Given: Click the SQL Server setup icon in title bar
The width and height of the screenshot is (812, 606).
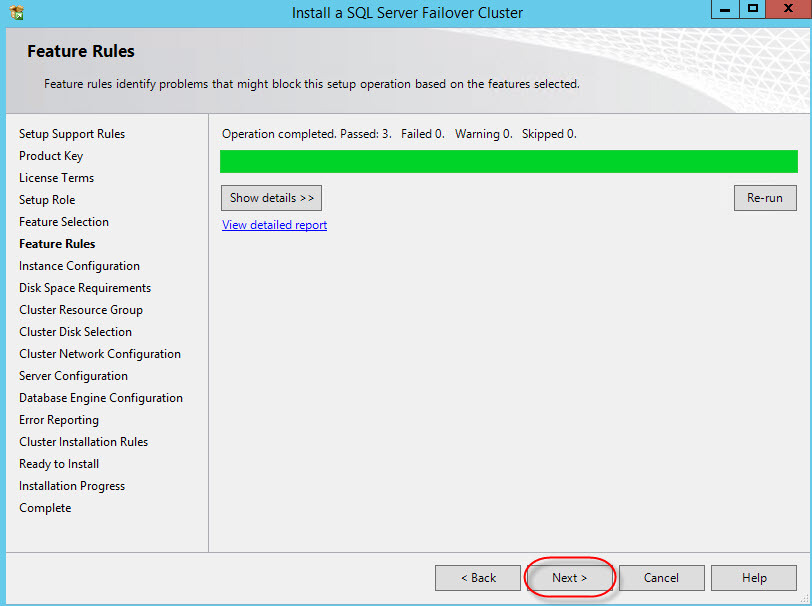Looking at the screenshot, I should [x=17, y=12].
